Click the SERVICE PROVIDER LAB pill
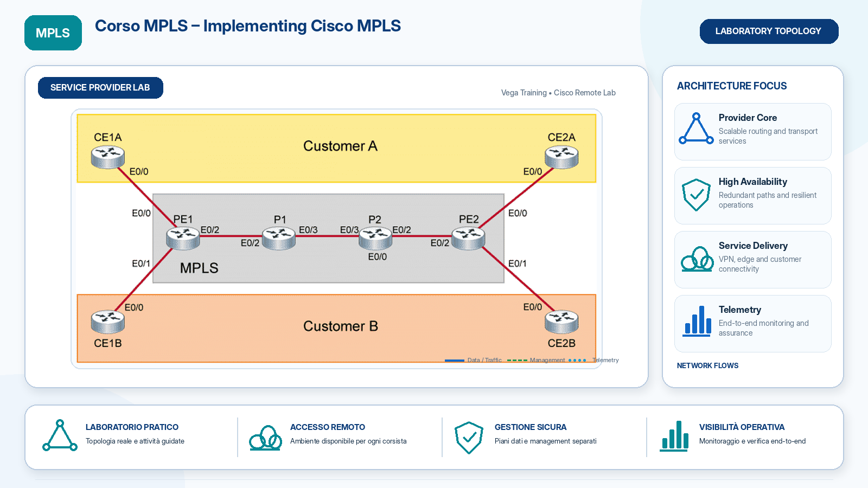 click(x=100, y=88)
